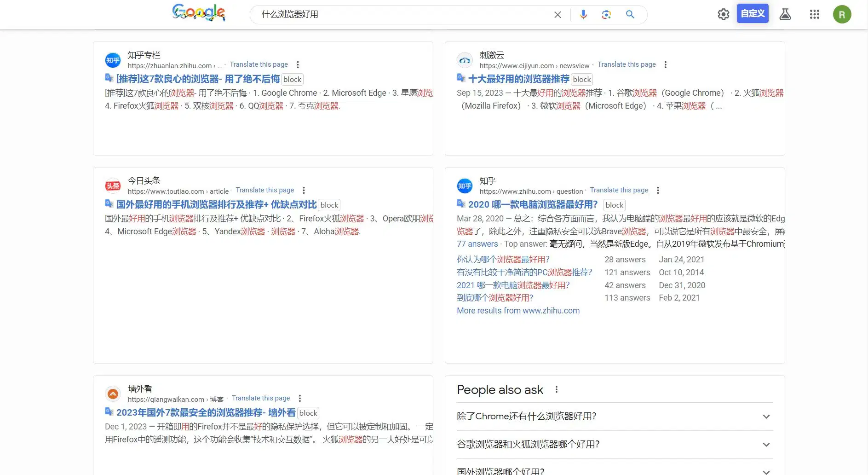Screen dimensions: 868x475
Task: Open 国外最好用的手机浏览器排行及推荐 result
Action: pyautogui.click(x=217, y=205)
